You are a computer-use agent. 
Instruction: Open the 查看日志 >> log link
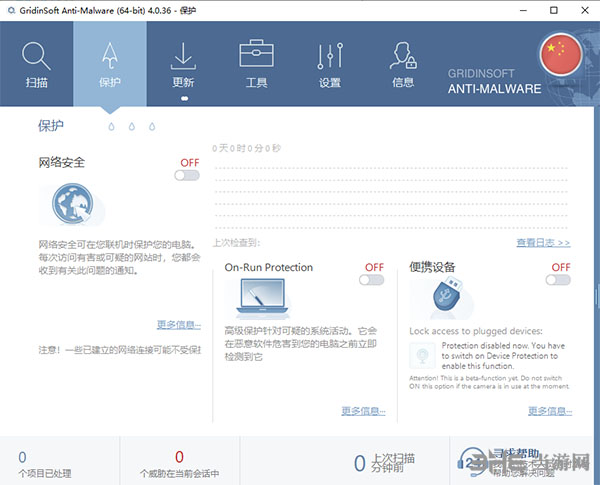click(x=543, y=243)
